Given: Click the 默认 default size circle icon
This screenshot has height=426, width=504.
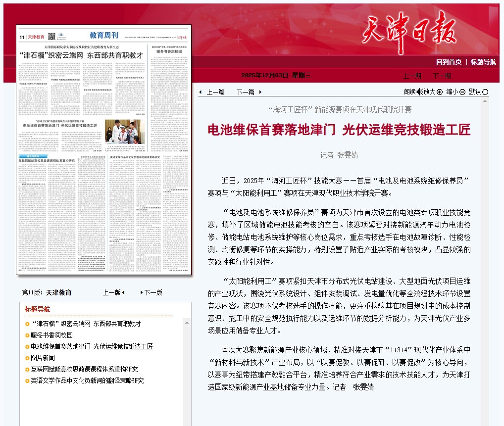Looking at the screenshot, I should 485,92.
